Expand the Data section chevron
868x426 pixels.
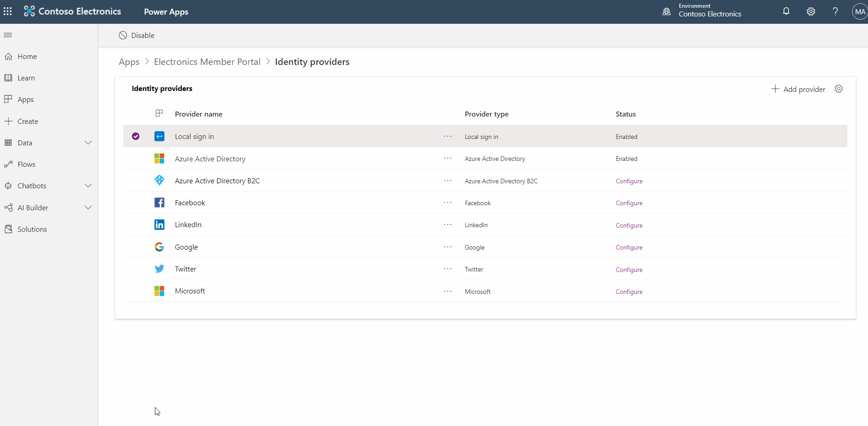click(88, 143)
